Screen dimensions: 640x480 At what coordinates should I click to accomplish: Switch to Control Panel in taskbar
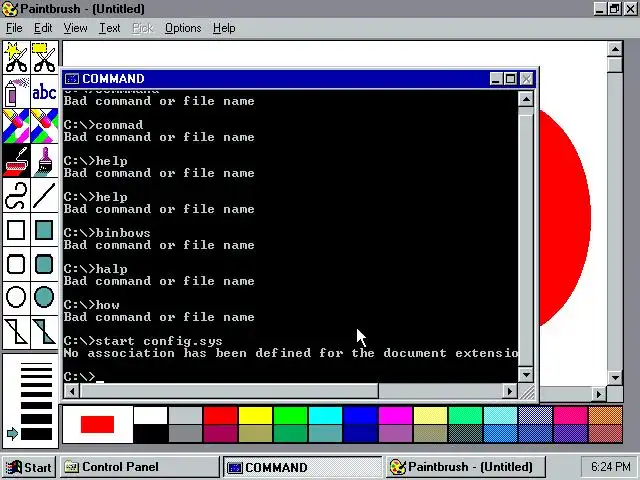tap(140, 467)
